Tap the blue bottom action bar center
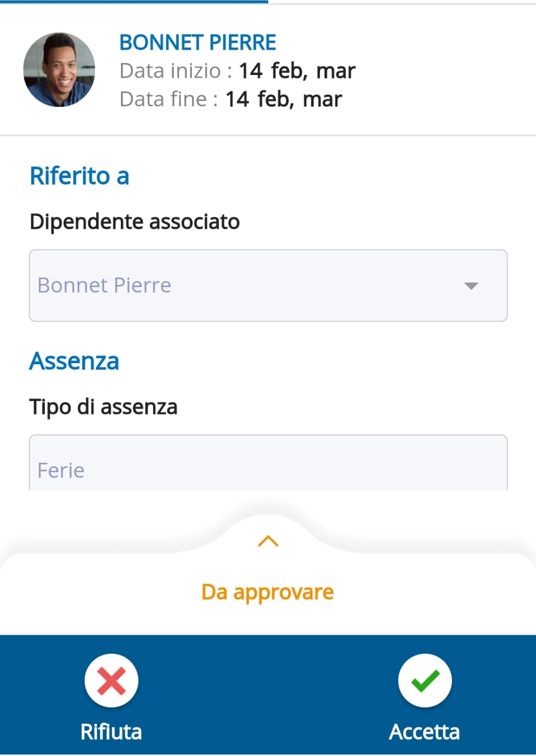 pos(268,695)
